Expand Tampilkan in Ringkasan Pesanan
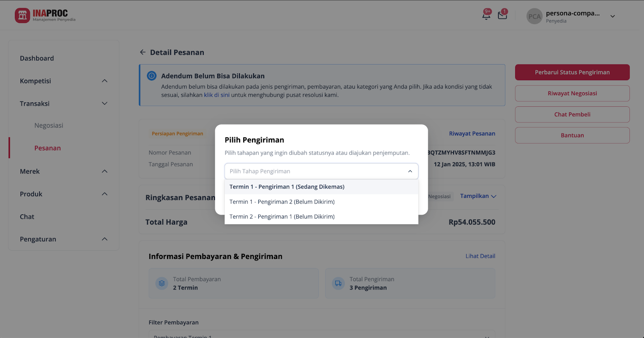Screen dimensions: 644x338 pyautogui.click(x=478, y=196)
